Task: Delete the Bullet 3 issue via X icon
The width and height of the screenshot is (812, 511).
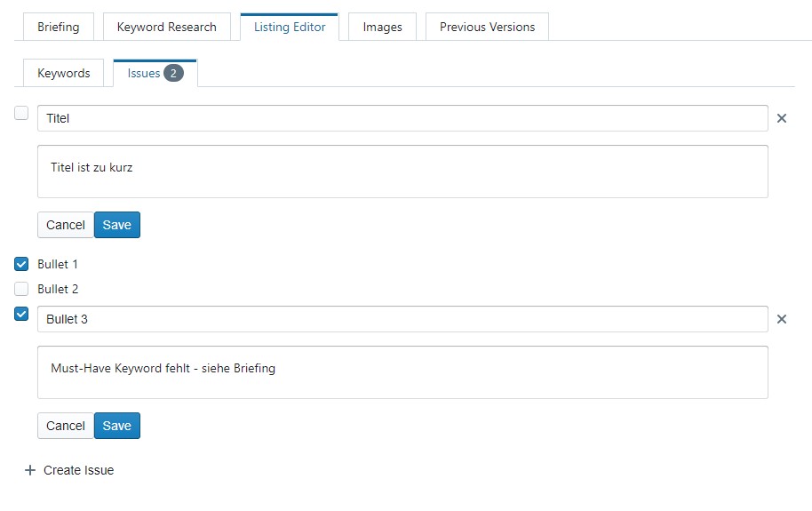Action: pyautogui.click(x=782, y=319)
